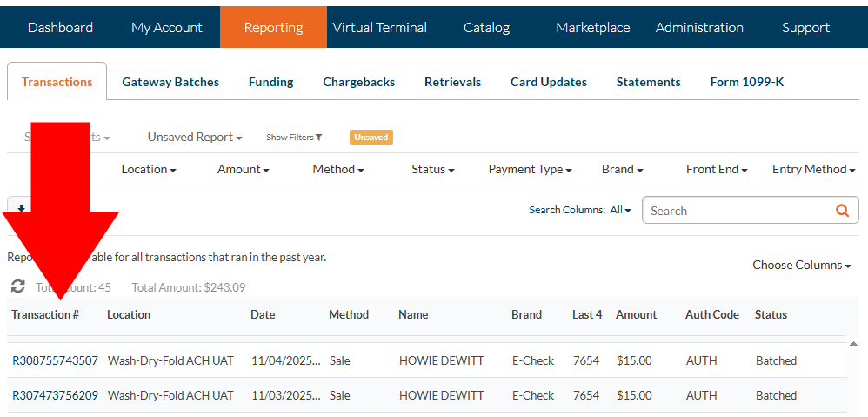Open the Status filter dropdown

coord(432,170)
